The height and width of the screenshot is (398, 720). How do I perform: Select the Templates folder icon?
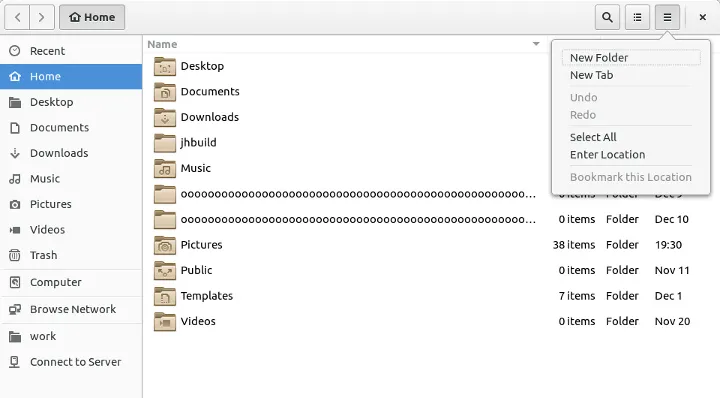[165, 296]
